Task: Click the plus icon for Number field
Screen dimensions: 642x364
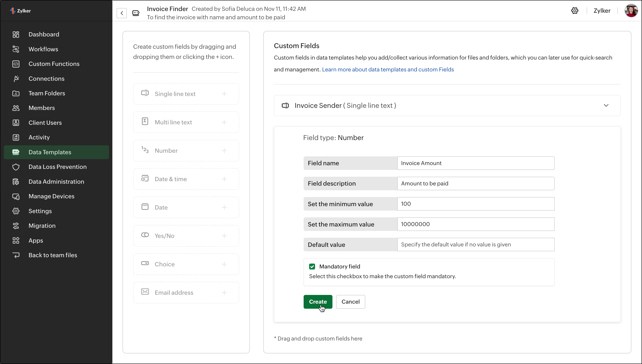Action: (224, 150)
